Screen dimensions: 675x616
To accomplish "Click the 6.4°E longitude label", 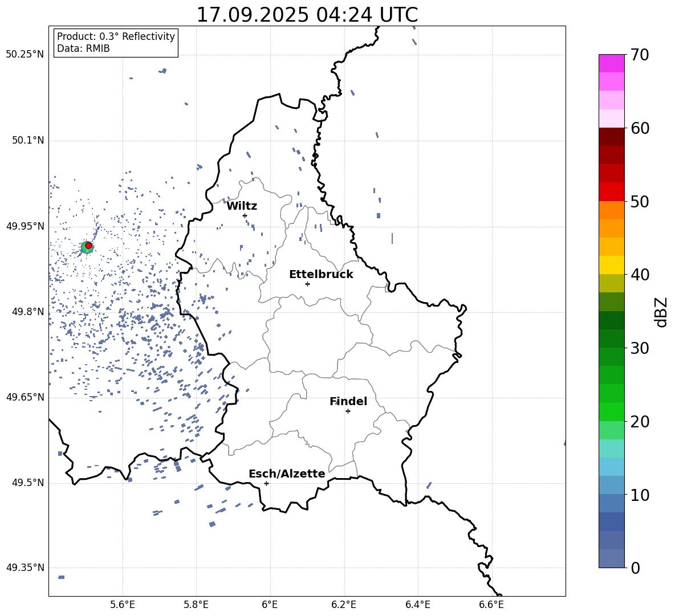I will [417, 605].
